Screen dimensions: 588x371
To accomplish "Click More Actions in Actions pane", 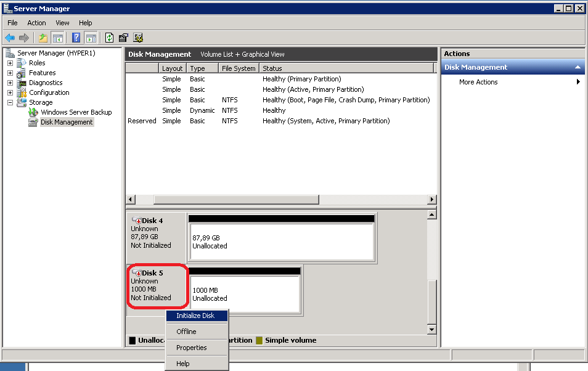I will (x=478, y=82).
